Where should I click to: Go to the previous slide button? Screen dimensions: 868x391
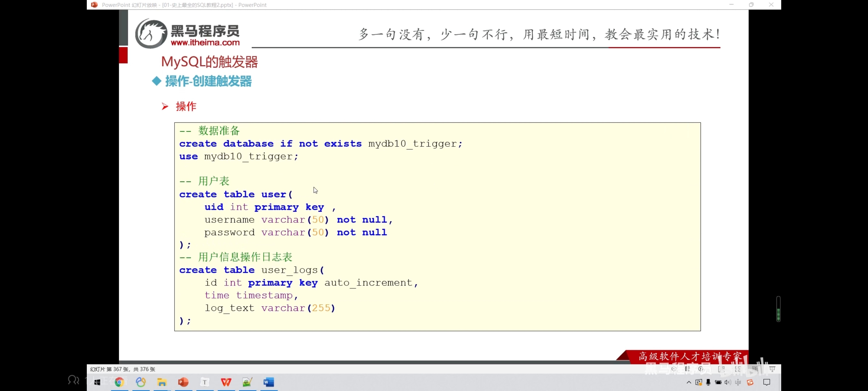point(674,369)
